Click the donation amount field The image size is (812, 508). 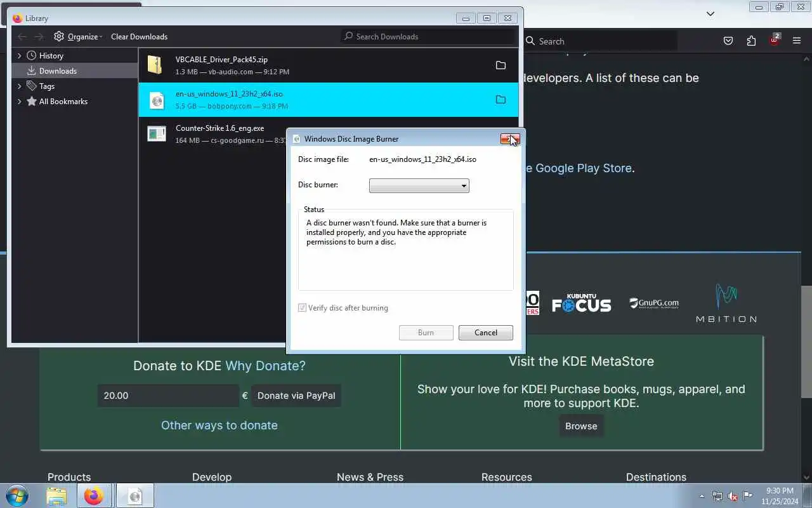(168, 396)
